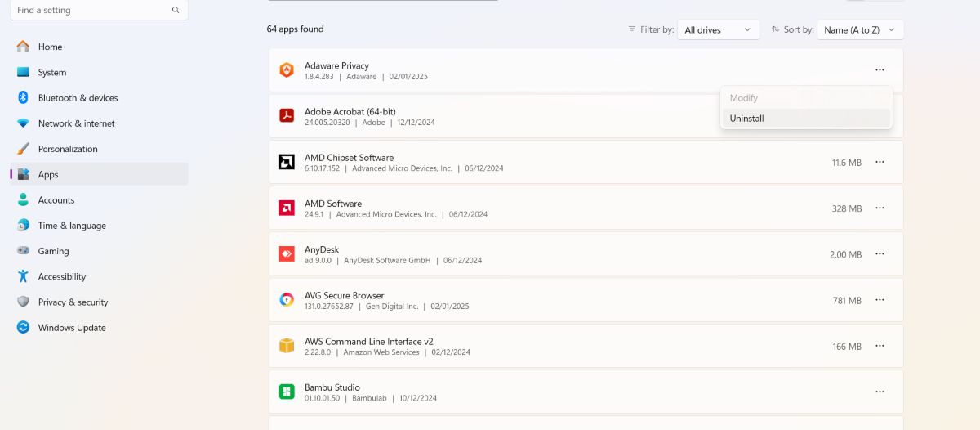The height and width of the screenshot is (430, 980).
Task: Click the Bambu Studio app icon
Action: (287, 392)
